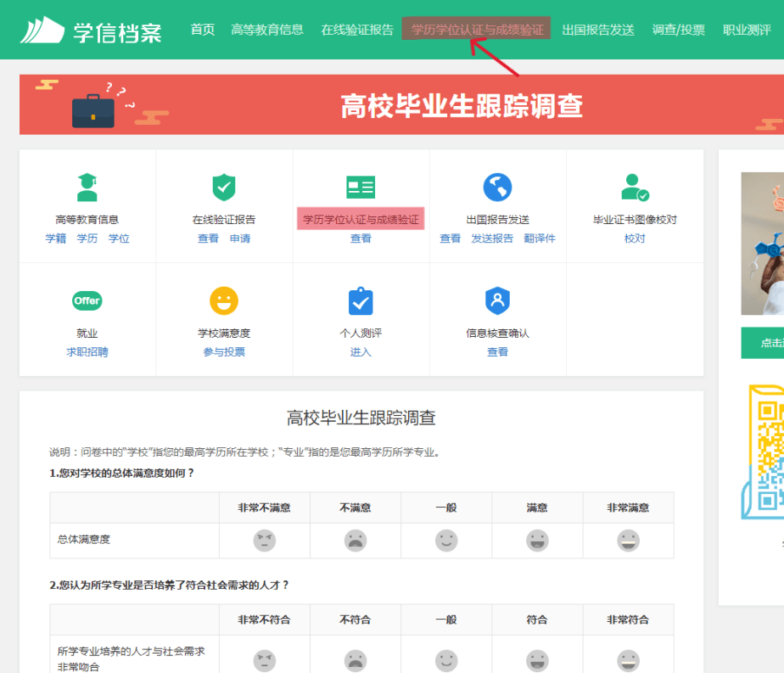This screenshot has height=673, width=784.
Task: Switch to the 首页 tab
Action: click(201, 28)
